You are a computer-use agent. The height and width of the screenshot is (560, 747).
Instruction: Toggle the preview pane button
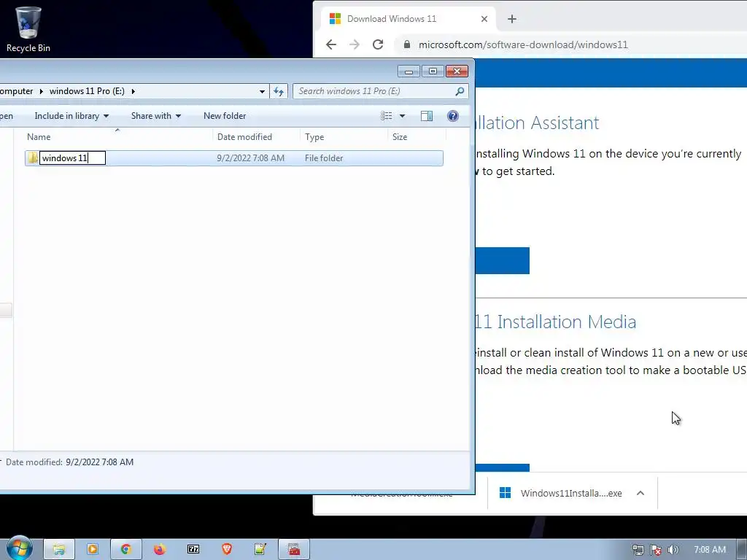[427, 116]
